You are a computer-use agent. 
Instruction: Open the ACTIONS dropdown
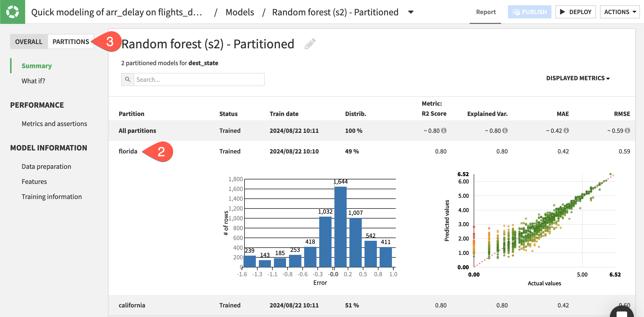pos(620,12)
